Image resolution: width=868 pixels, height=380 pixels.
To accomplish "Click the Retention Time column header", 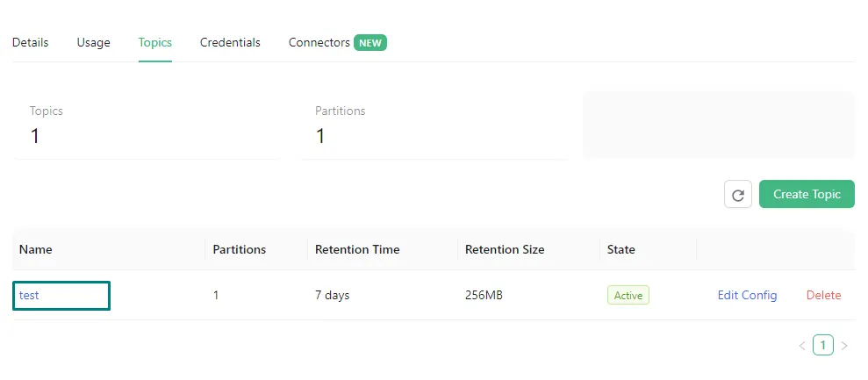I will pyautogui.click(x=357, y=249).
